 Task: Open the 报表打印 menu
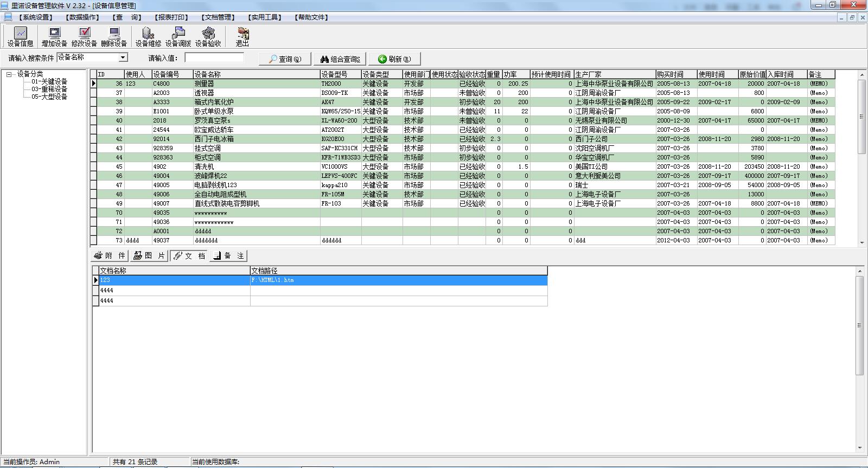[171, 17]
